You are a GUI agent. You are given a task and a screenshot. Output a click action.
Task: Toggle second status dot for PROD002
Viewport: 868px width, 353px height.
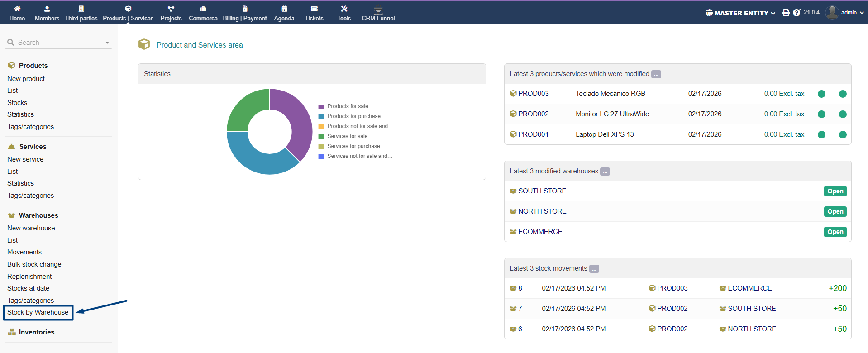click(843, 114)
